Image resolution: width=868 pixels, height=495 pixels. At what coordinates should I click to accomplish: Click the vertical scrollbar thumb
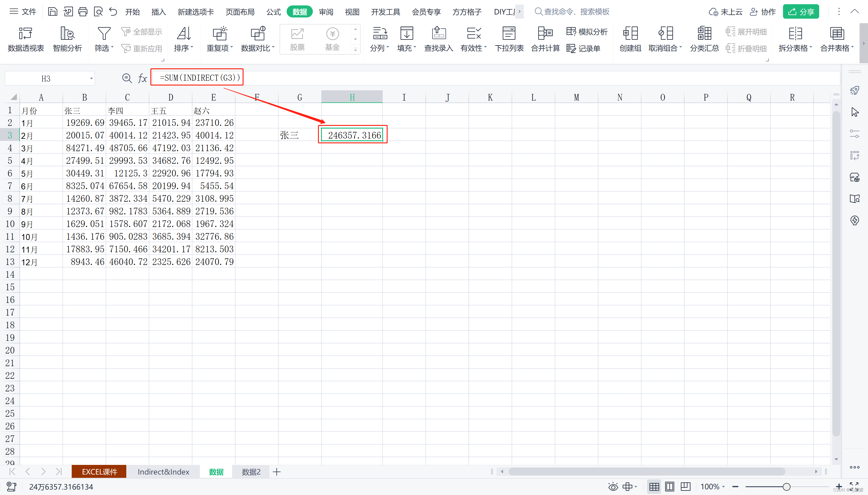click(x=836, y=273)
